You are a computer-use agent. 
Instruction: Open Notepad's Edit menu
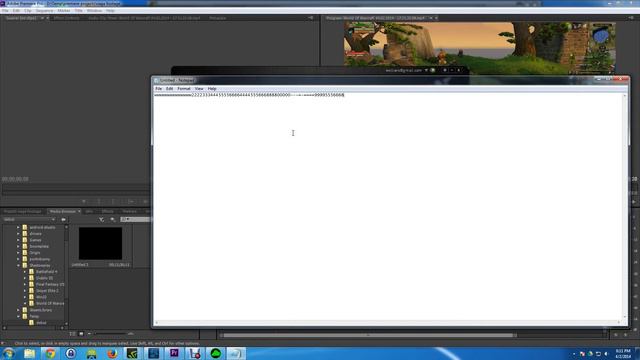[169, 89]
